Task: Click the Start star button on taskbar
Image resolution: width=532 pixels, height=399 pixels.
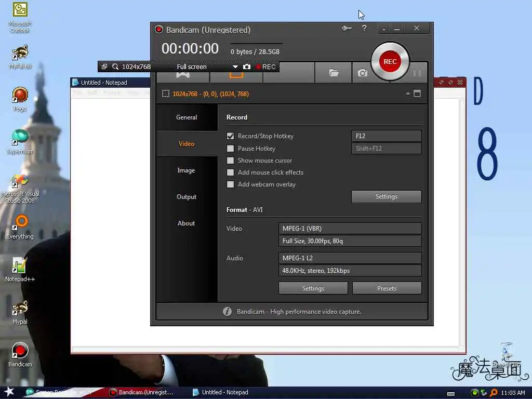Action: [9, 392]
